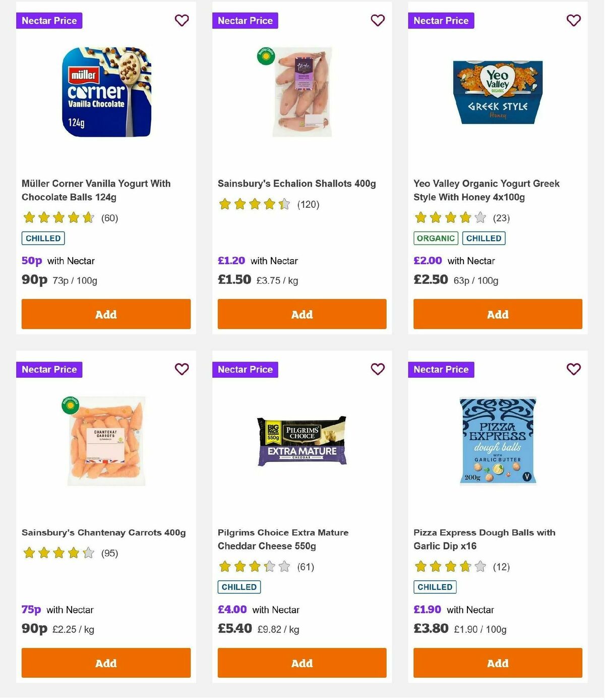Add the Echalion Shallots to basket
Viewport: 605px width, 700px height.
click(x=301, y=314)
